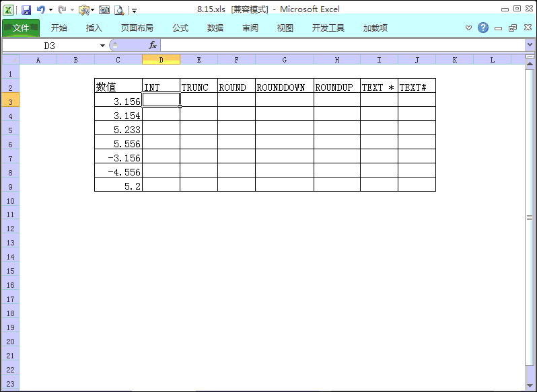Screen dimensions: 537x392
Task: Open the Undo history dropdown arrow
Action: coord(50,10)
